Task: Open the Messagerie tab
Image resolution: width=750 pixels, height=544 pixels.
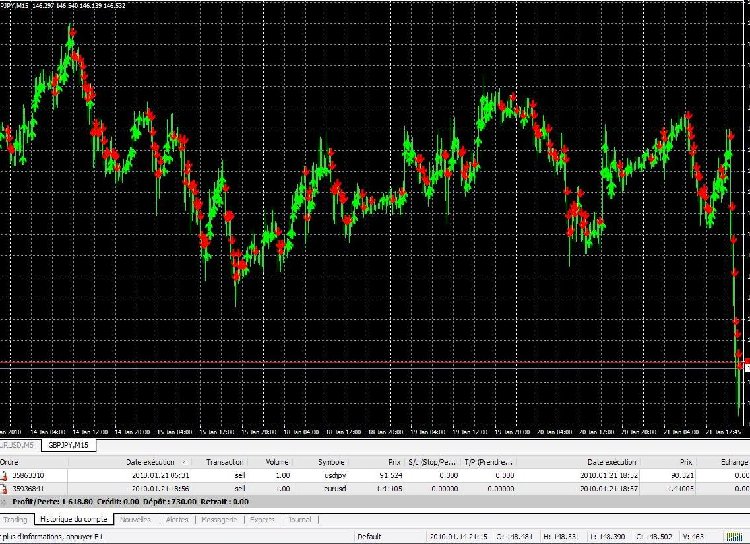Action: coord(220,520)
